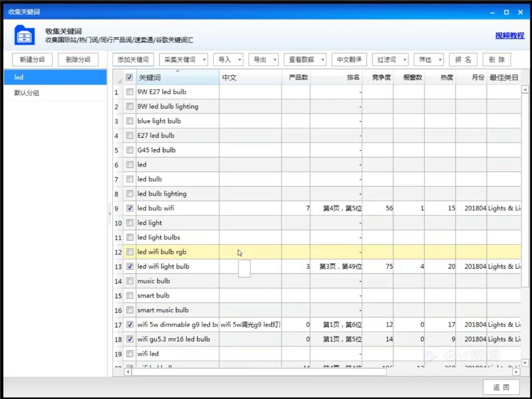Uncheck the led wifi light bulb row

(x=130, y=267)
